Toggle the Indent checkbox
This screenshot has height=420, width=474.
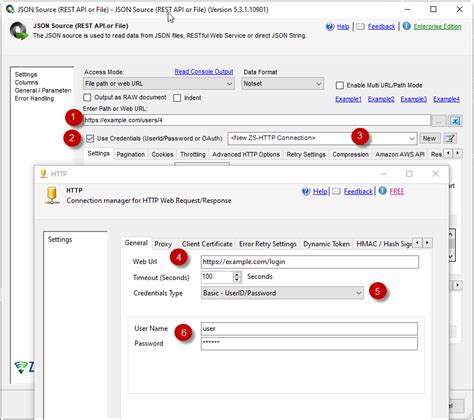pyautogui.click(x=177, y=98)
